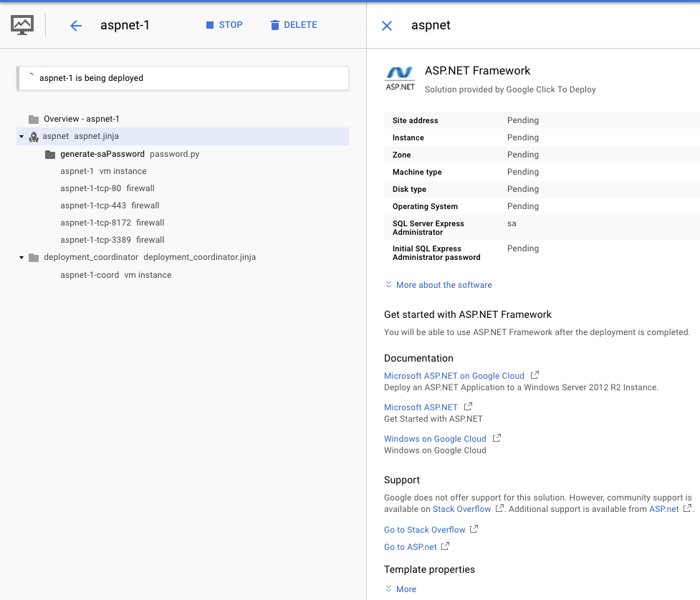This screenshot has height=600, width=700.
Task: Open Go to Stack Overflow link
Action: [424, 530]
